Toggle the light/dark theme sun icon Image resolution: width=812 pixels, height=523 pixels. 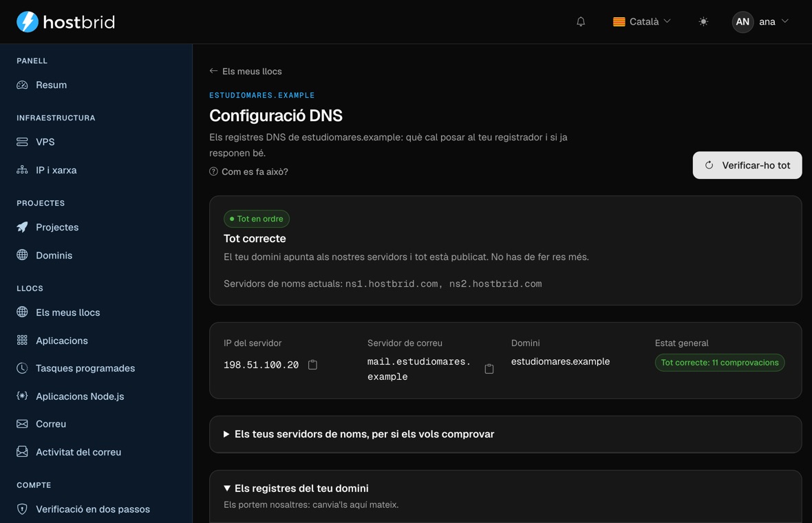tap(703, 22)
